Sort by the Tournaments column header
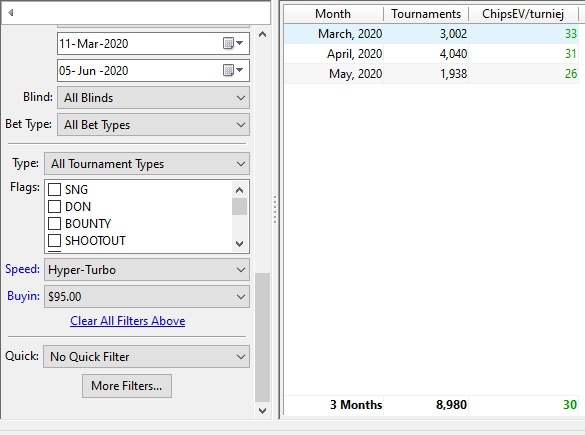Image resolution: width=585 pixels, height=435 pixels. point(426,14)
